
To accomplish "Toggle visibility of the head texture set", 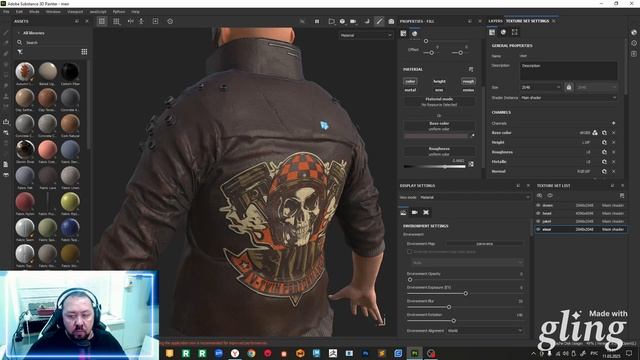I will tap(538, 213).
